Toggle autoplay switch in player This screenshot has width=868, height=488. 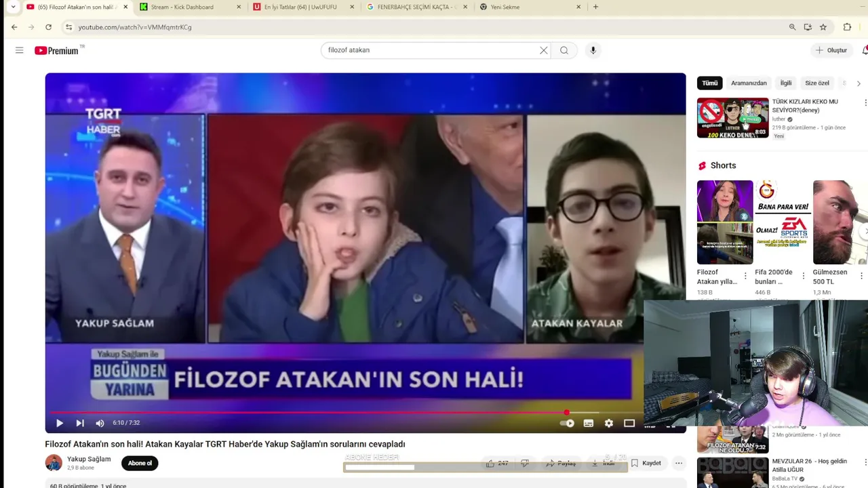pyautogui.click(x=568, y=423)
